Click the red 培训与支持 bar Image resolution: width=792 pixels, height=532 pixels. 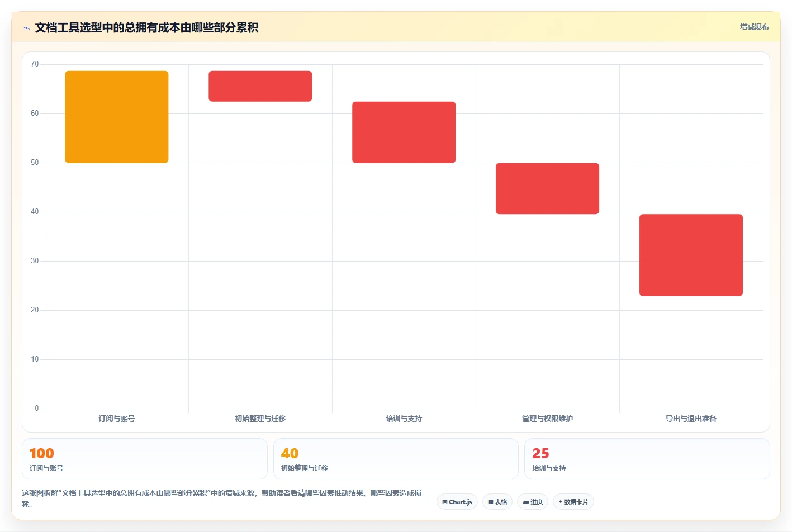click(404, 132)
